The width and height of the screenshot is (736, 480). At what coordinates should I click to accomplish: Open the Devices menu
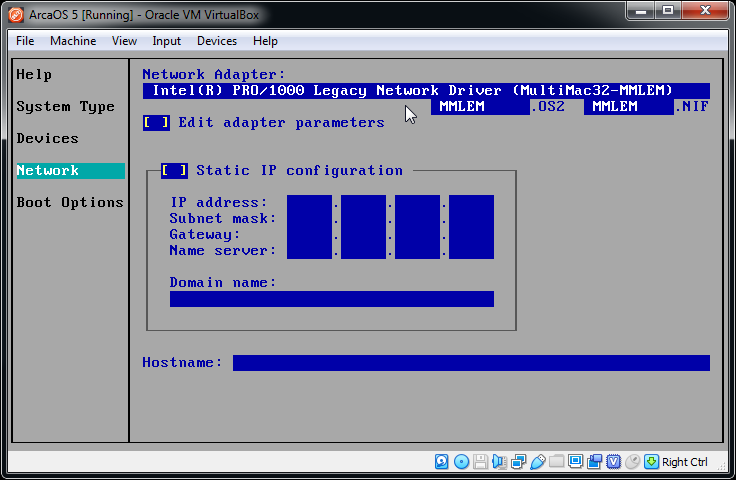pyautogui.click(x=217, y=41)
